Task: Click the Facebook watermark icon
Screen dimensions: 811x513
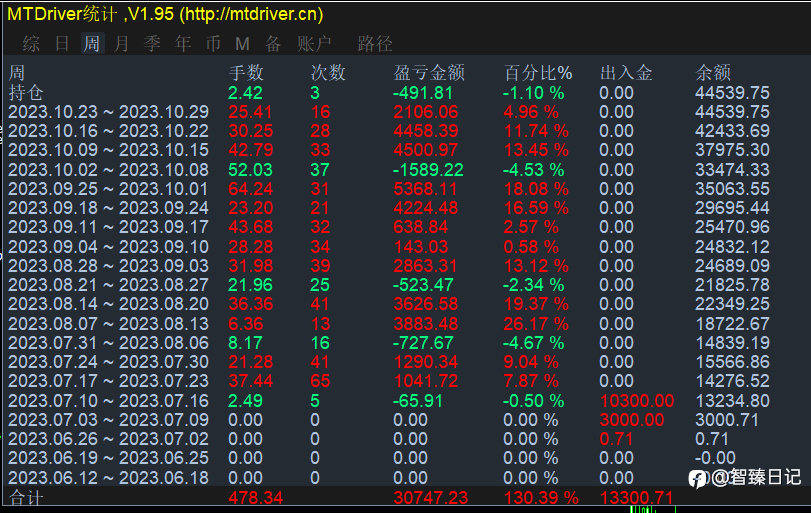Action: coord(698,478)
